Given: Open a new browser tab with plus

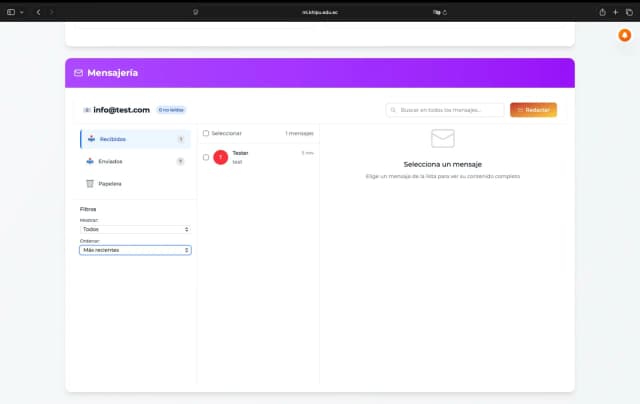Looking at the screenshot, I should tap(616, 12).
